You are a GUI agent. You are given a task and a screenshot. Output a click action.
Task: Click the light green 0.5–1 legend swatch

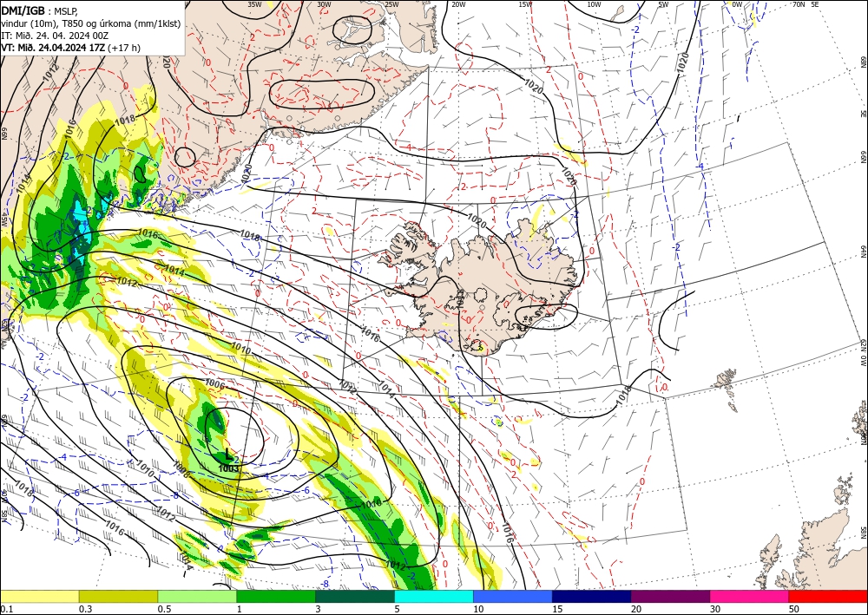197,596
